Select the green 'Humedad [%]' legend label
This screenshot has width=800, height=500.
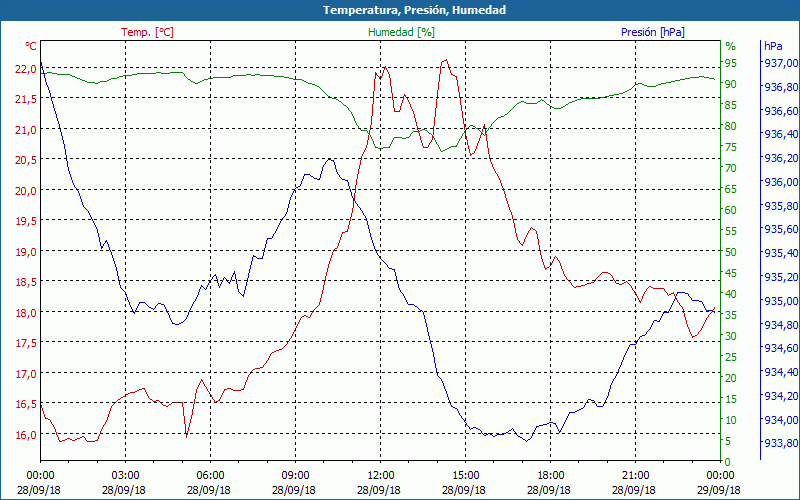click(x=402, y=32)
